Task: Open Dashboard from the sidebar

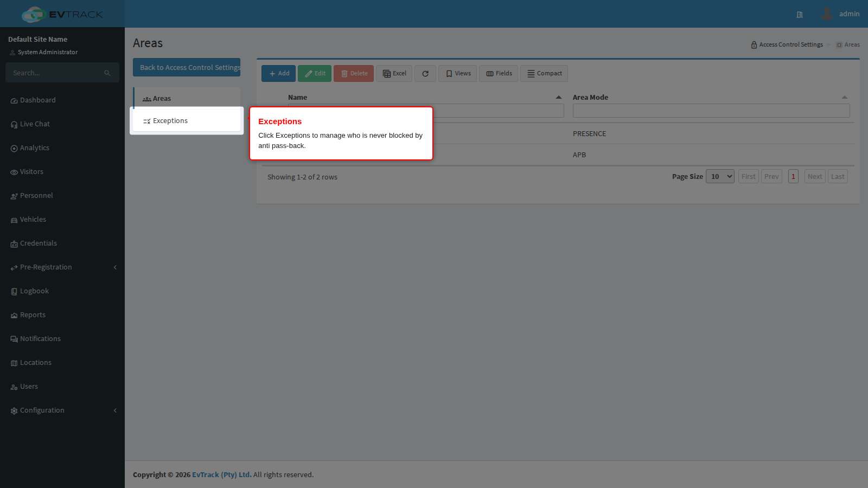Action: point(62,100)
